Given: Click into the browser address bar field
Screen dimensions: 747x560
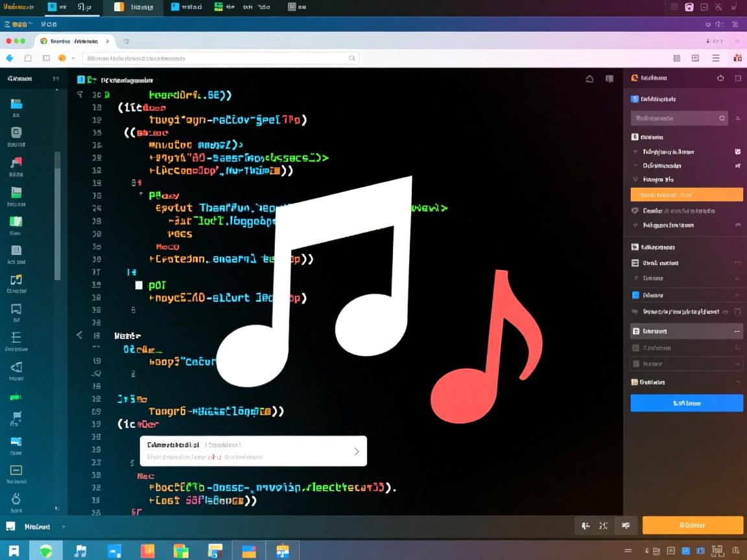Looking at the screenshot, I should [220, 58].
